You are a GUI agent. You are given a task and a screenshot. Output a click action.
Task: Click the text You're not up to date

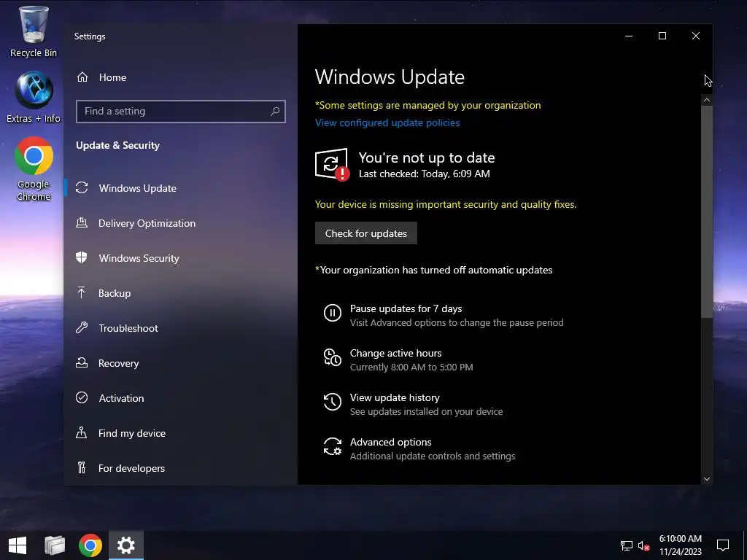tap(426, 157)
